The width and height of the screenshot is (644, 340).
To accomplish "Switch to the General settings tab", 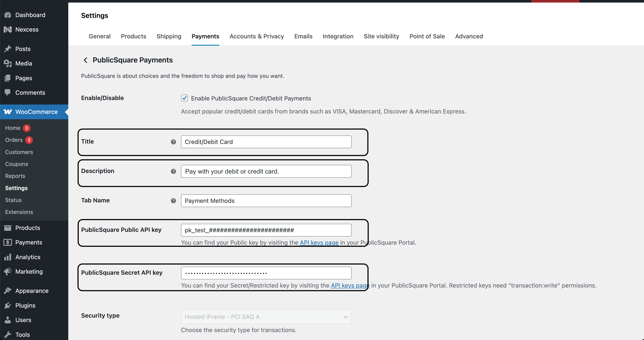I will tap(99, 36).
